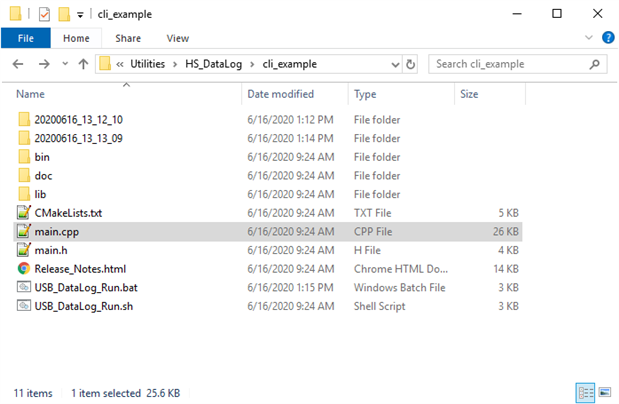Select the file name CMakeLists.txt

[x=68, y=213]
